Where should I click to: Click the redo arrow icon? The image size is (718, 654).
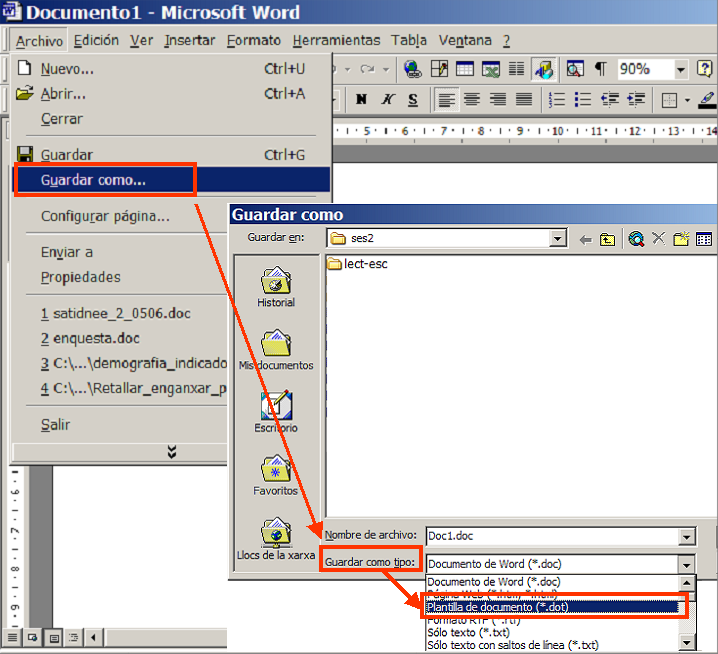tap(368, 69)
